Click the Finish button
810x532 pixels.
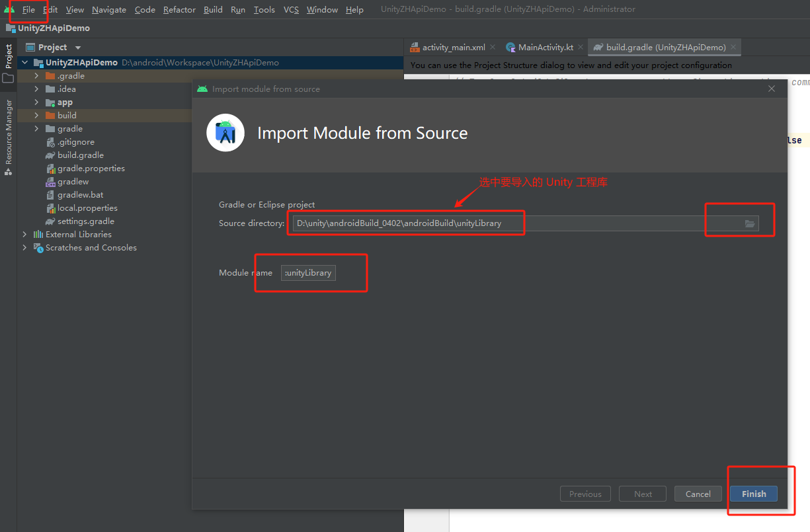pos(754,494)
